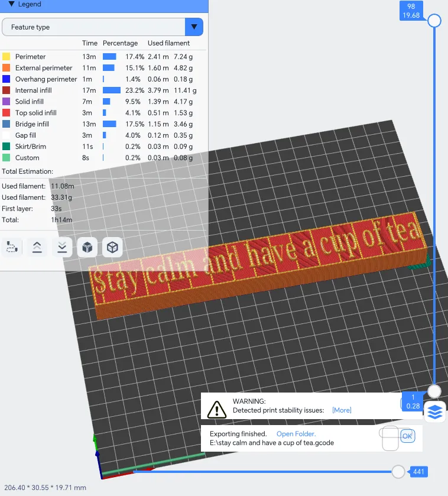
Task: Click the bottom thumb of vertical layer slider
Action: pos(434,391)
